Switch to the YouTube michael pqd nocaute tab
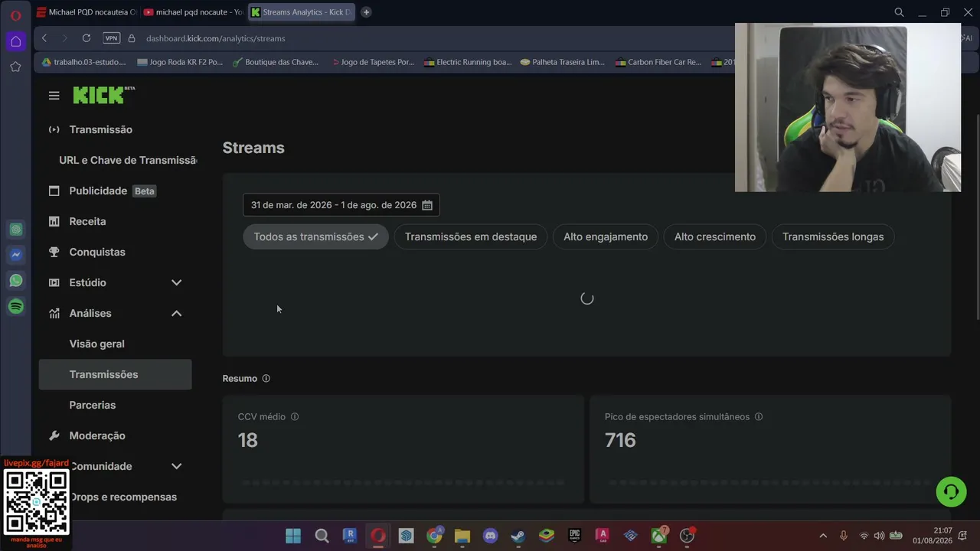Viewport: 980px width, 551px height. [x=194, y=12]
